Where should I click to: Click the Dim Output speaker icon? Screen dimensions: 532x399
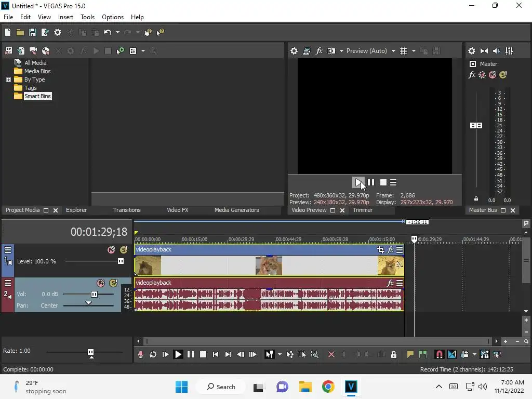click(x=497, y=51)
